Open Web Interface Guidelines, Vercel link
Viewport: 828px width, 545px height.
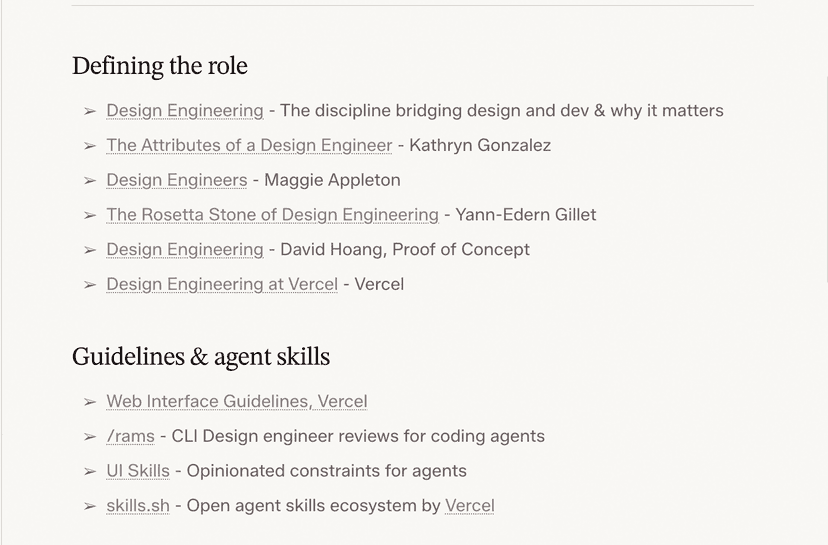(x=237, y=402)
